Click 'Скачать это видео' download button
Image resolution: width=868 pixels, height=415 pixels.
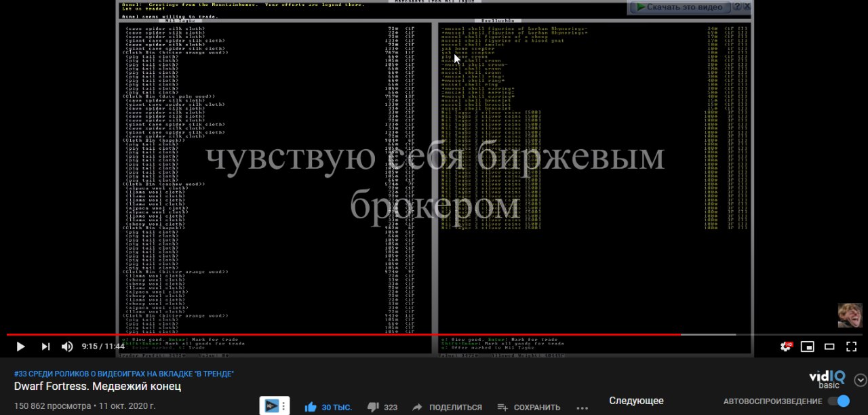click(x=680, y=7)
